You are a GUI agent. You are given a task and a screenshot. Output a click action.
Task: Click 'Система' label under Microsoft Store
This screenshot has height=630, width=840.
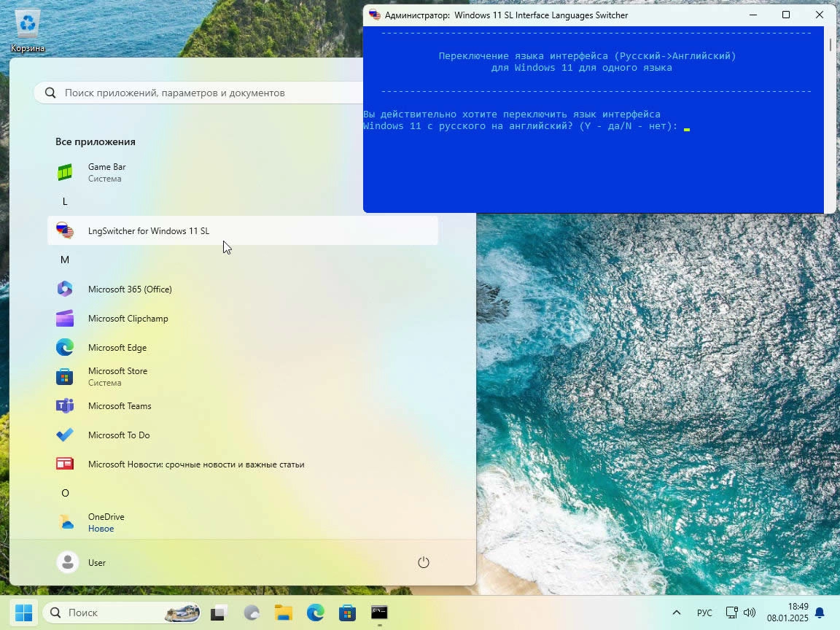point(104,383)
